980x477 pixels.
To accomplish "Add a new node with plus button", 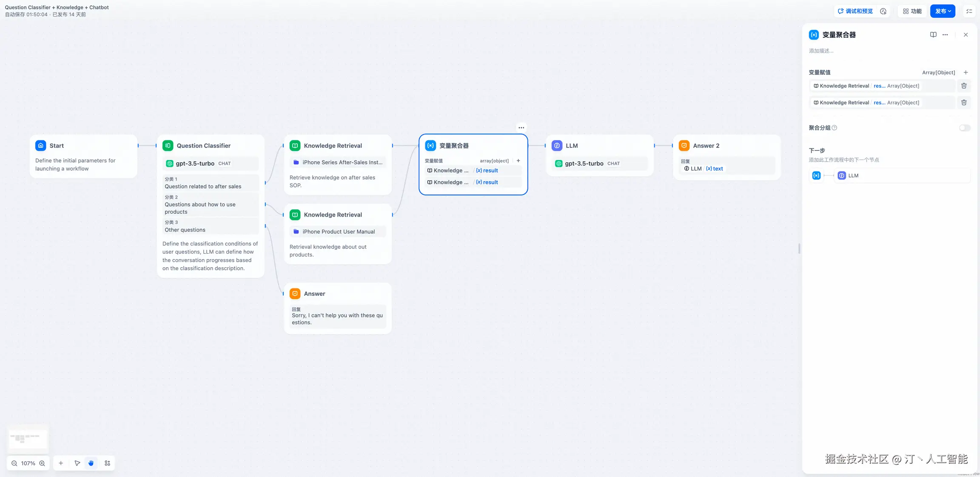I will (61, 463).
